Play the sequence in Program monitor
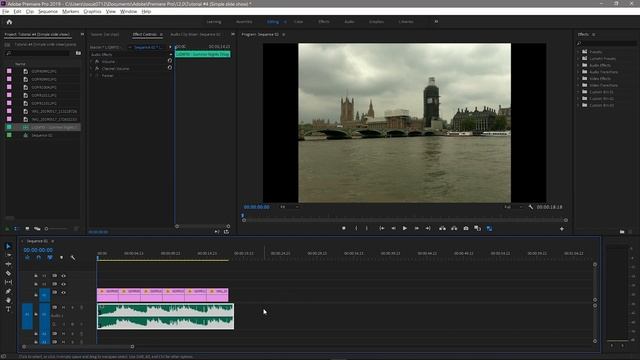Viewport: 640px width, 360px height. (x=404, y=229)
